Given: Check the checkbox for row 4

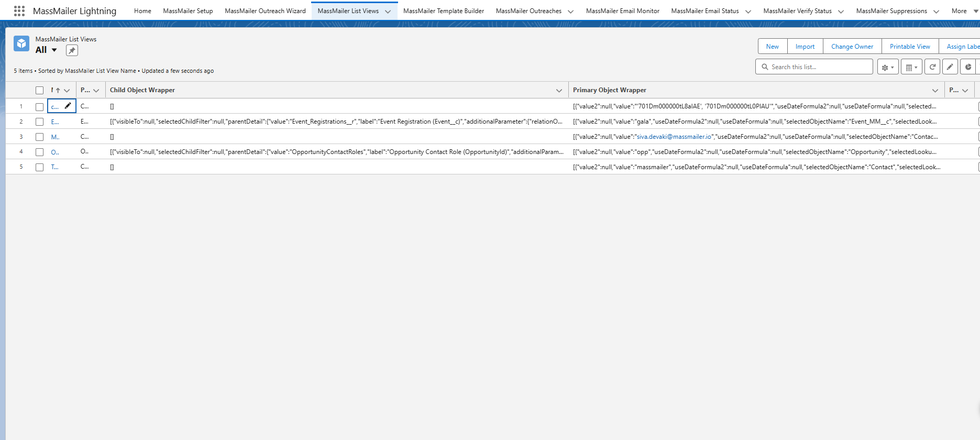Looking at the screenshot, I should (39, 152).
